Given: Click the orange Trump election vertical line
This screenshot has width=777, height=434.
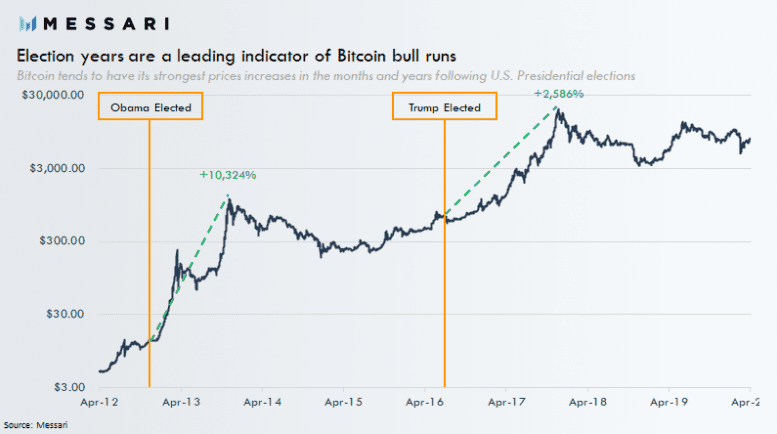Looking at the screenshot, I should [444, 253].
